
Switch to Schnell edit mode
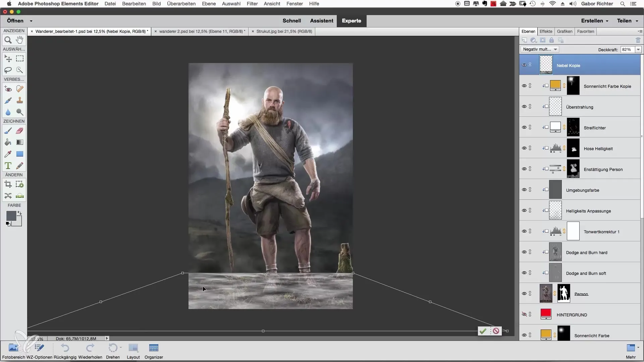point(291,21)
